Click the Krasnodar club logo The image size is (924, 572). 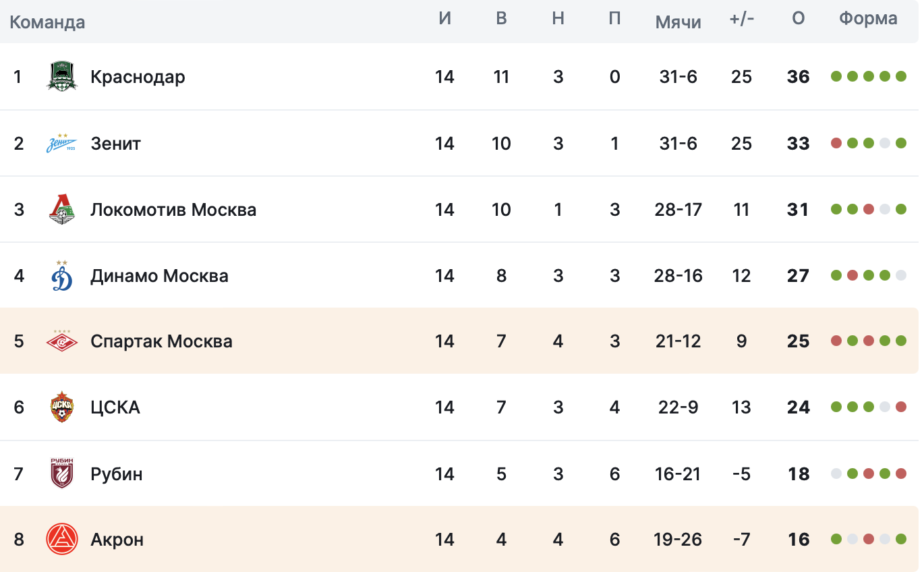(x=62, y=76)
